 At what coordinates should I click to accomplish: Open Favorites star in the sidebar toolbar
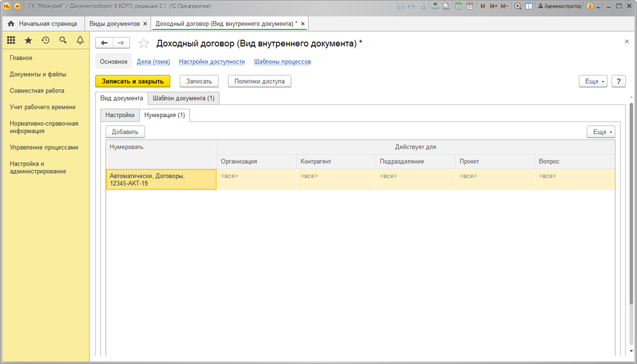28,40
